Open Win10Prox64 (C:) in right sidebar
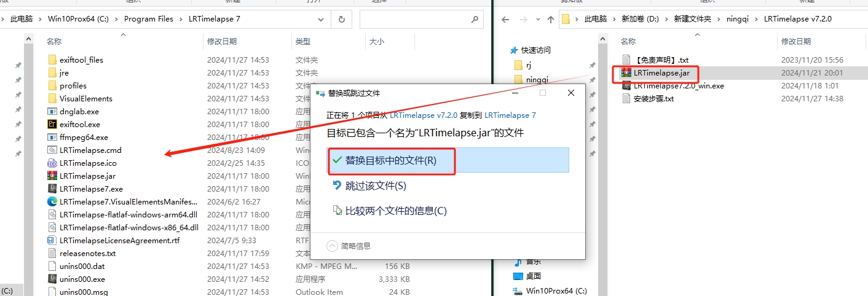This screenshot has width=868, height=296. 556,290
